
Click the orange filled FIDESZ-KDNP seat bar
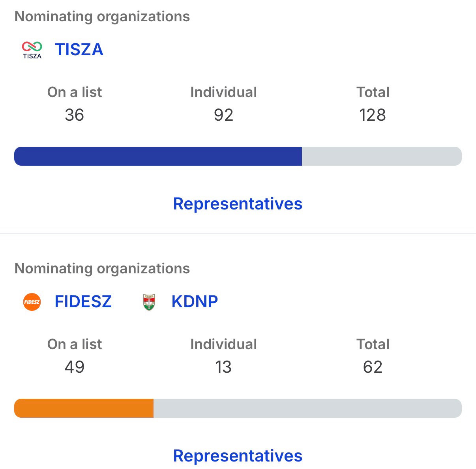click(84, 408)
